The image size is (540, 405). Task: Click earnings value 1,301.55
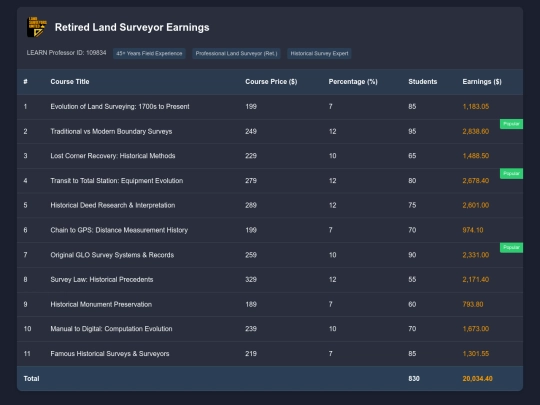(x=476, y=354)
